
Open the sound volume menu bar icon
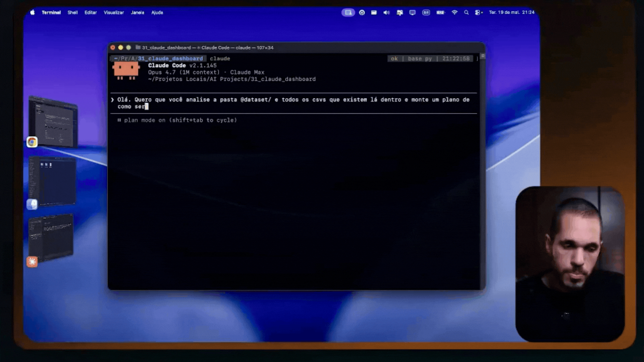[386, 12]
